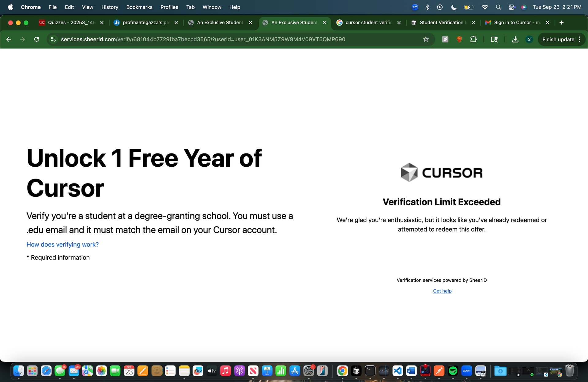The image size is (588, 382).
Task: Open a new browser tab
Action: pyautogui.click(x=561, y=22)
